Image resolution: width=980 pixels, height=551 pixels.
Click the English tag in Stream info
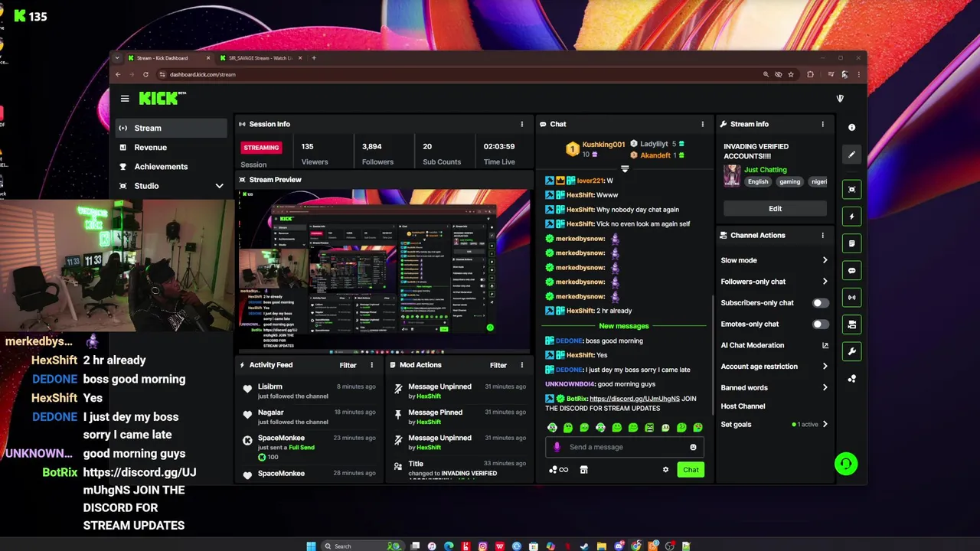pyautogui.click(x=758, y=182)
